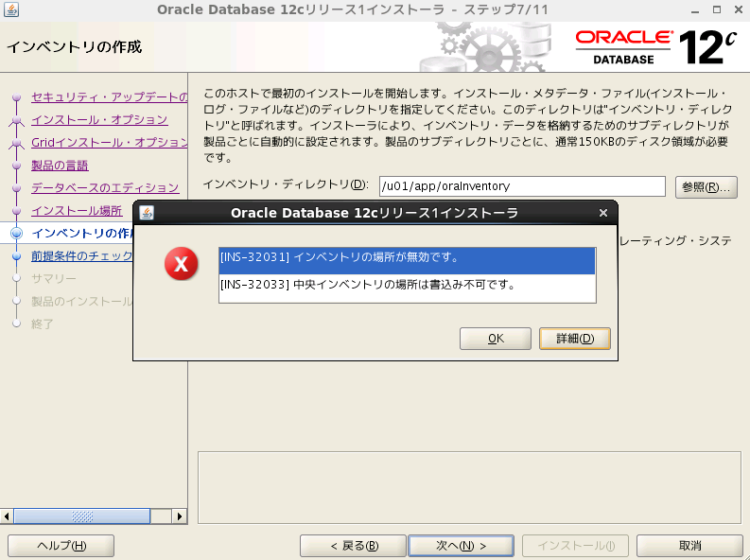Open the 製品の言語 step
This screenshot has height=560, width=750.
[x=60, y=166]
